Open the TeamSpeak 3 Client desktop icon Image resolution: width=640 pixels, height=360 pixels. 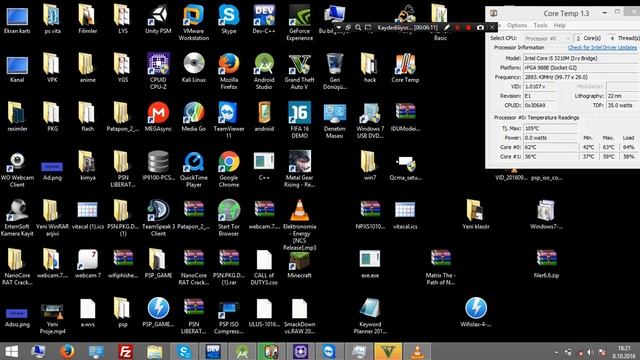pos(158,218)
